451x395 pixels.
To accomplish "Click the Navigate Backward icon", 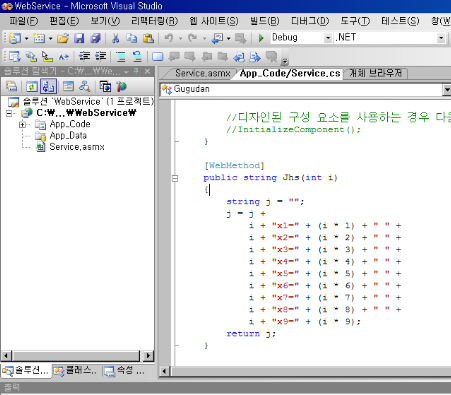I will coord(217,38).
